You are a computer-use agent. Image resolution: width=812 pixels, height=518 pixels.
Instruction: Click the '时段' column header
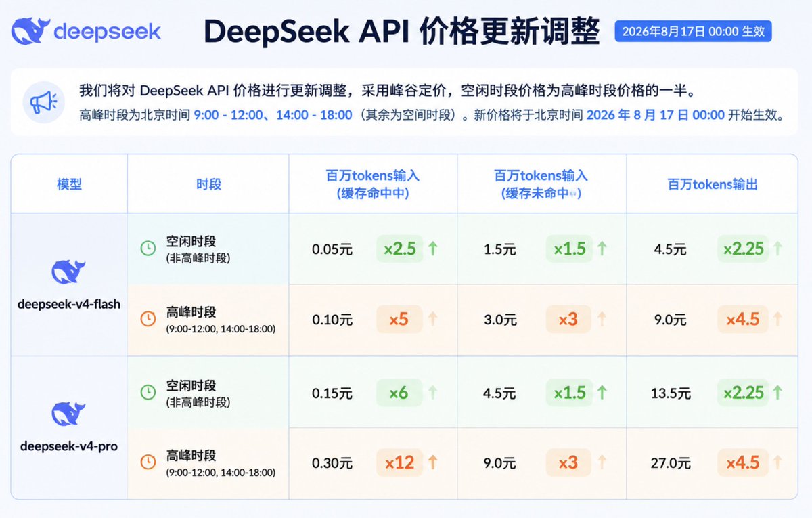coord(208,184)
